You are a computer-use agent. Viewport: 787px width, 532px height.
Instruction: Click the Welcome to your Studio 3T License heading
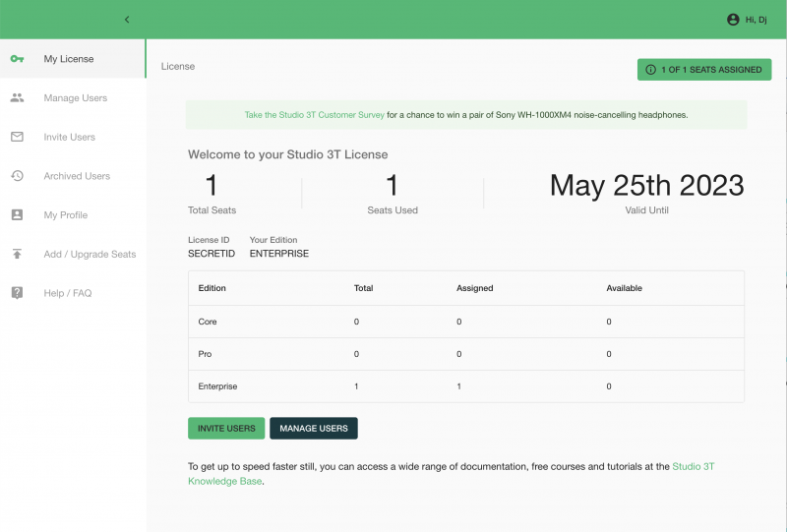point(288,154)
